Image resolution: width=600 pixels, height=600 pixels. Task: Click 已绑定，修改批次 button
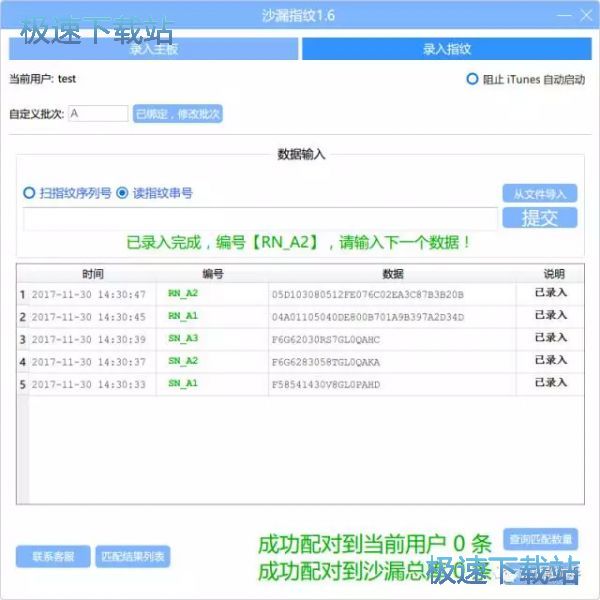[x=178, y=114]
